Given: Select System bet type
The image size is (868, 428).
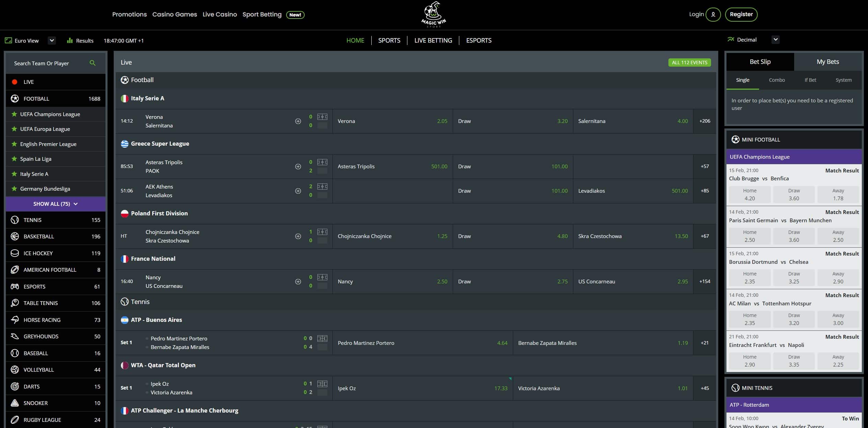Looking at the screenshot, I should click(x=843, y=80).
